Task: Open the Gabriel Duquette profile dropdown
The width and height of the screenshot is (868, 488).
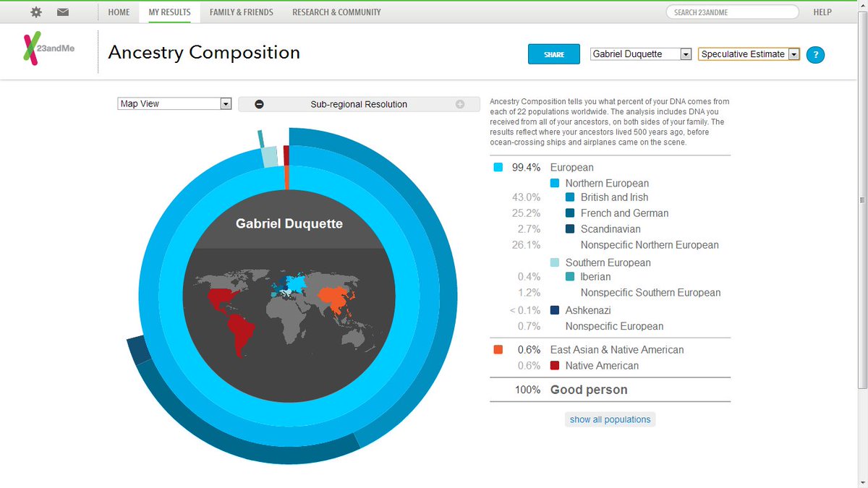Action: tap(641, 54)
